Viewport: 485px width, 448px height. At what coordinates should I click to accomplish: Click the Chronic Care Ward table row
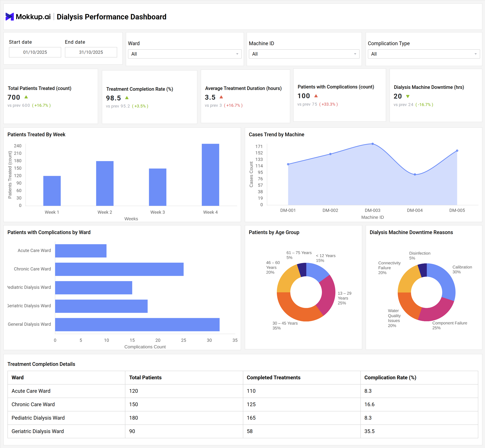coord(243,404)
